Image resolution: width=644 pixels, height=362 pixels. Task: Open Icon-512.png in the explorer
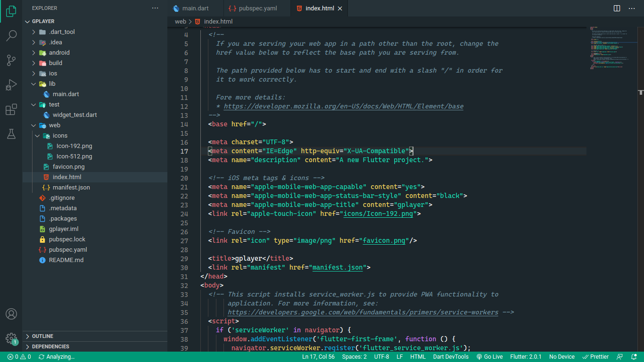(74, 156)
